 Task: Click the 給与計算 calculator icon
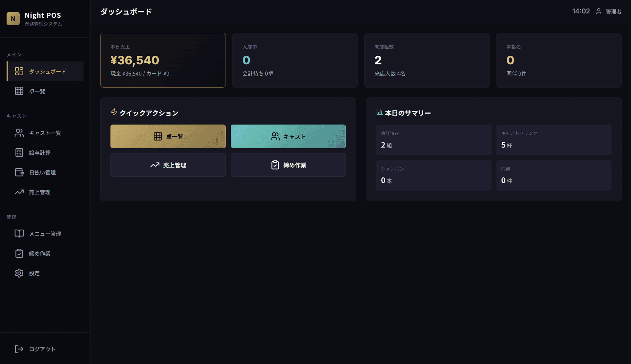click(x=19, y=152)
